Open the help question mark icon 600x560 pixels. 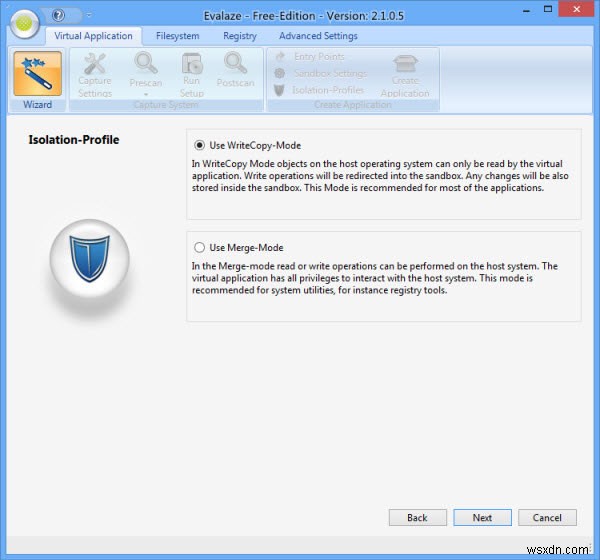(x=58, y=15)
